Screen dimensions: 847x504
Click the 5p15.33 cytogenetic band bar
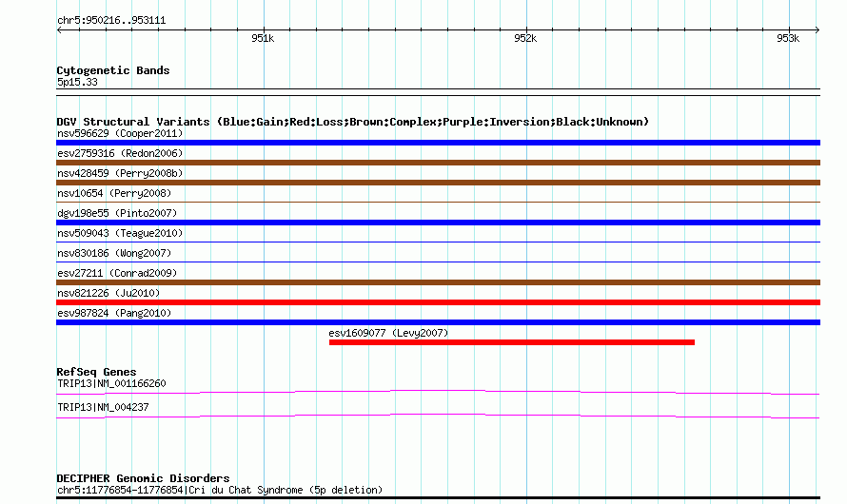[x=438, y=92]
